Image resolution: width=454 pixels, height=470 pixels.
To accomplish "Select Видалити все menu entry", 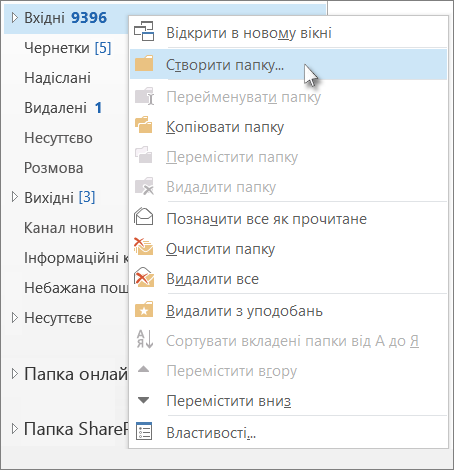I will 288,279.
